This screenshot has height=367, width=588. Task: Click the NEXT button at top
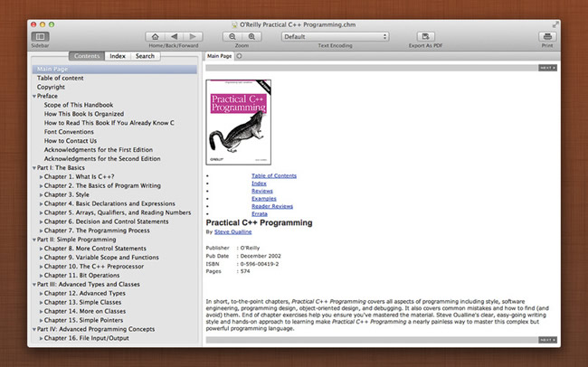coord(547,68)
